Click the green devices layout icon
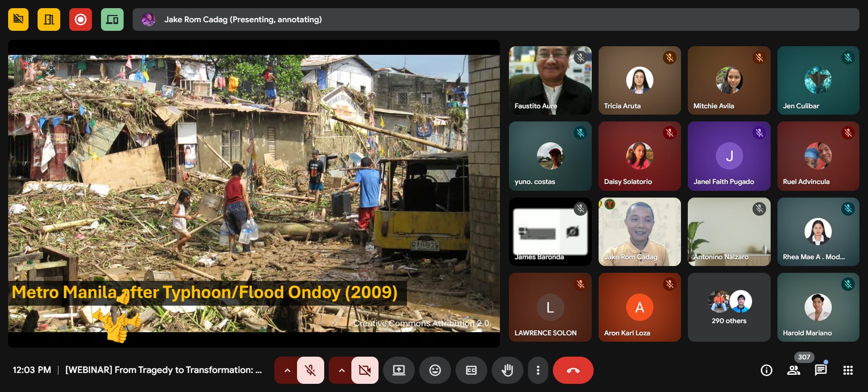 (x=112, y=19)
